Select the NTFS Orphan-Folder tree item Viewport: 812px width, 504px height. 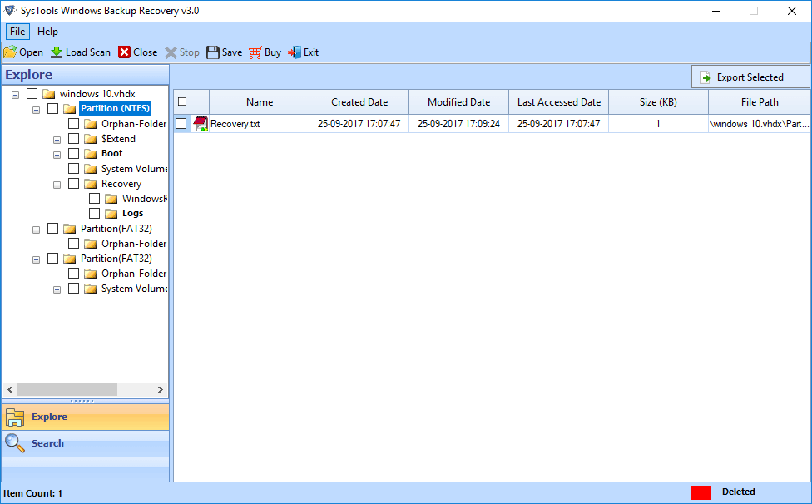click(x=134, y=124)
